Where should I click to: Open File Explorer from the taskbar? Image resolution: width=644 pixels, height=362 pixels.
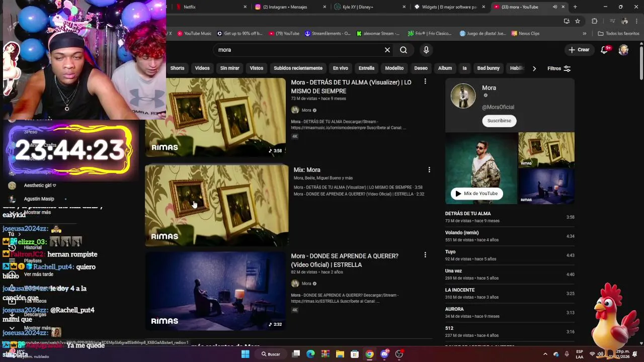pyautogui.click(x=340, y=354)
